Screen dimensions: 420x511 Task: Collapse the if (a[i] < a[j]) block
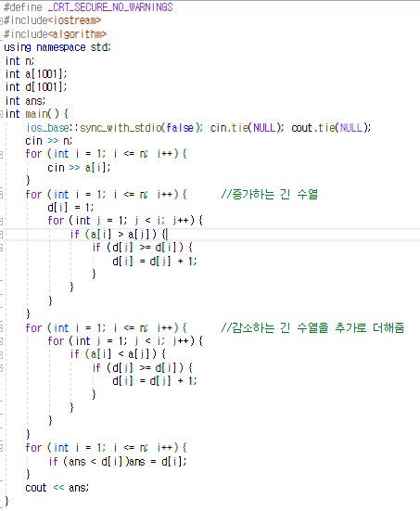(x=1, y=354)
